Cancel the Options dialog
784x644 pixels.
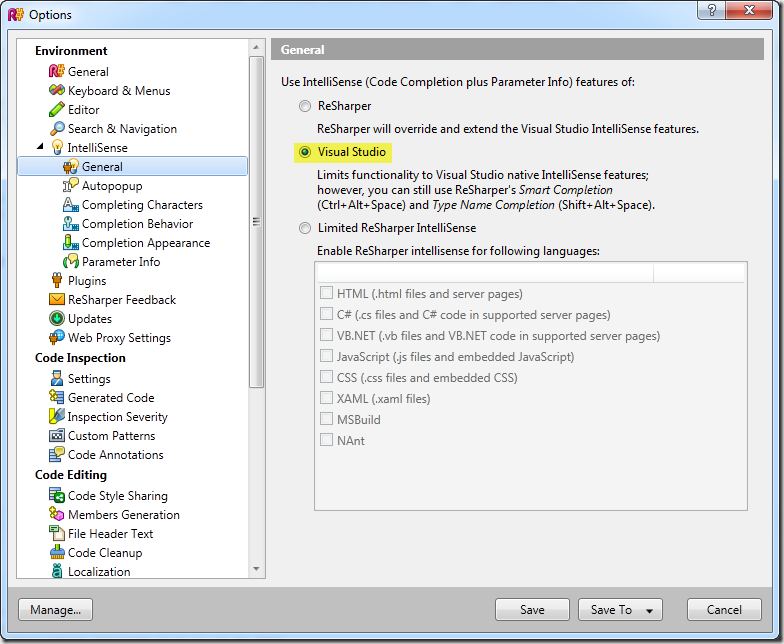724,610
